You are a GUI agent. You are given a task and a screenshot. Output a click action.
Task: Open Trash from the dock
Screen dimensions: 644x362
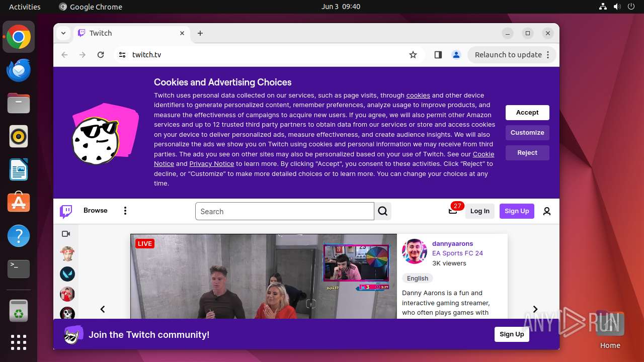[19, 311]
